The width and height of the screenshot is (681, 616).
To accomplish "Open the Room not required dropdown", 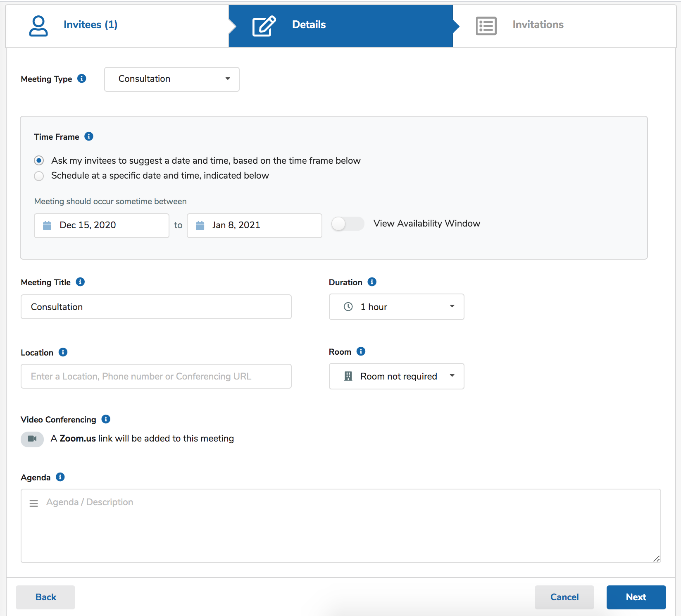I will [x=396, y=376].
